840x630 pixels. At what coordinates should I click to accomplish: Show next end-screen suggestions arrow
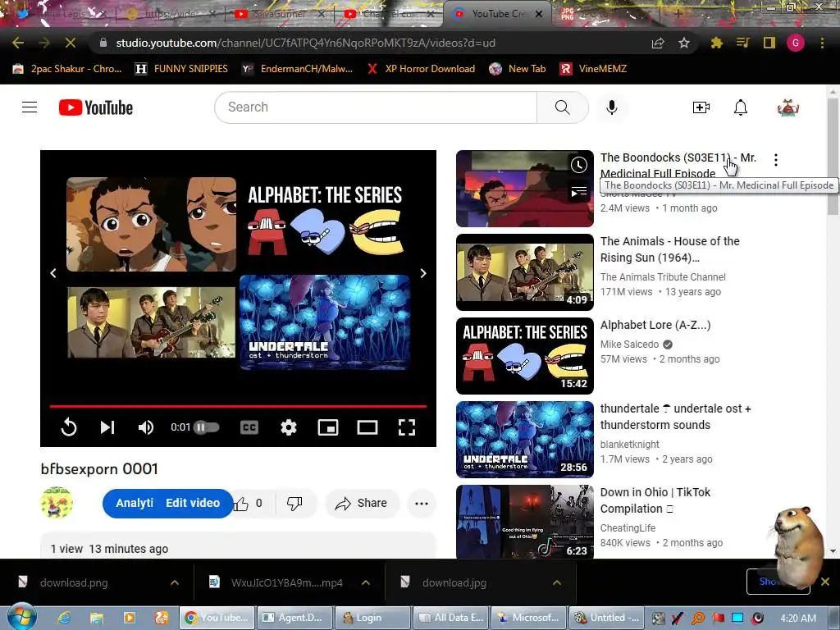click(x=423, y=273)
